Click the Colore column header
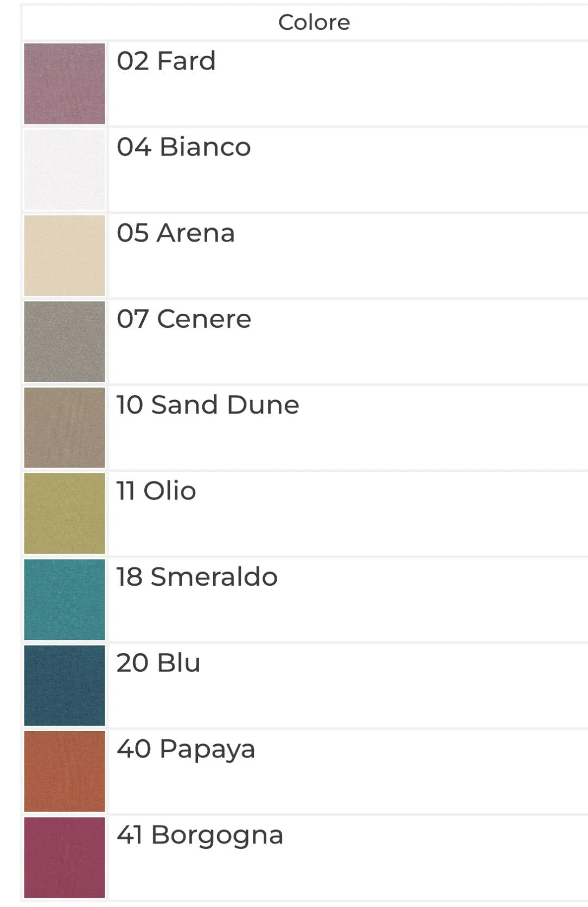The height and width of the screenshot is (907, 588). tap(314, 22)
